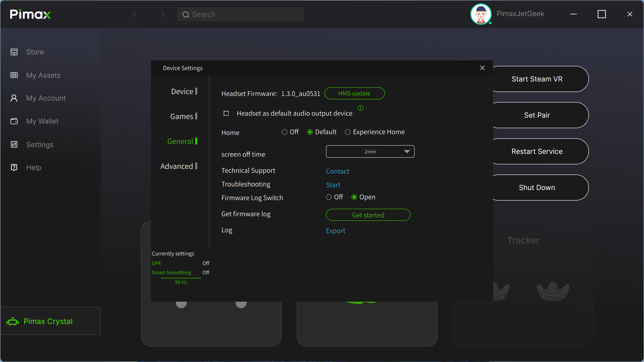Turn Firmware Log Switch to Off
The width and height of the screenshot is (644, 362).
click(329, 197)
